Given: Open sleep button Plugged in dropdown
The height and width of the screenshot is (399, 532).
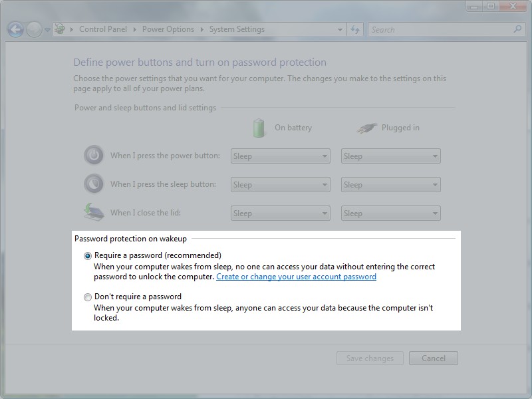Looking at the screenshot, I should point(391,185).
